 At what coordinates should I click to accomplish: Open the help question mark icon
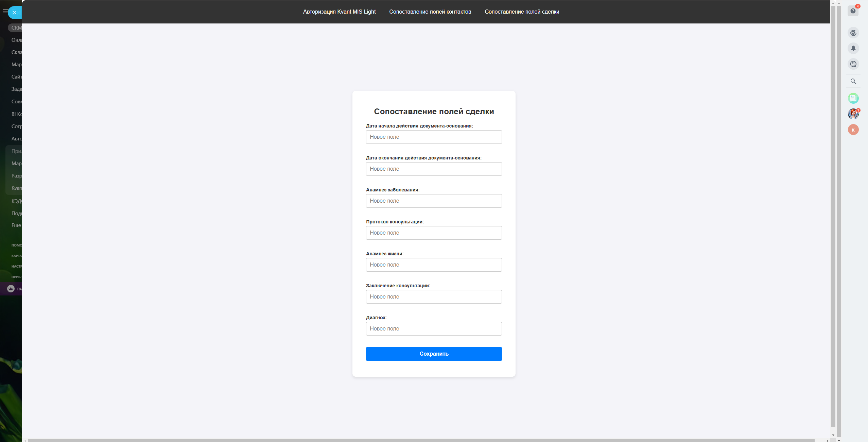pos(853,11)
